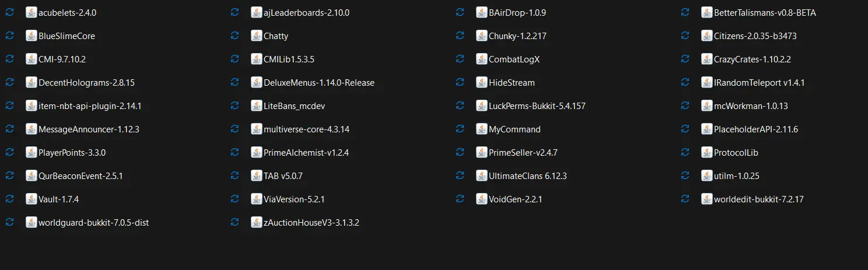This screenshot has width=868, height=270.
Task: Click the sync icon next to mcWorkman-1.0.13
Action: [x=685, y=106]
